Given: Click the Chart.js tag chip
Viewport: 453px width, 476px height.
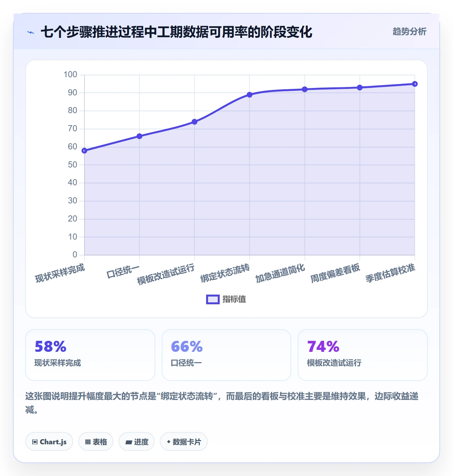Looking at the screenshot, I should [49, 442].
